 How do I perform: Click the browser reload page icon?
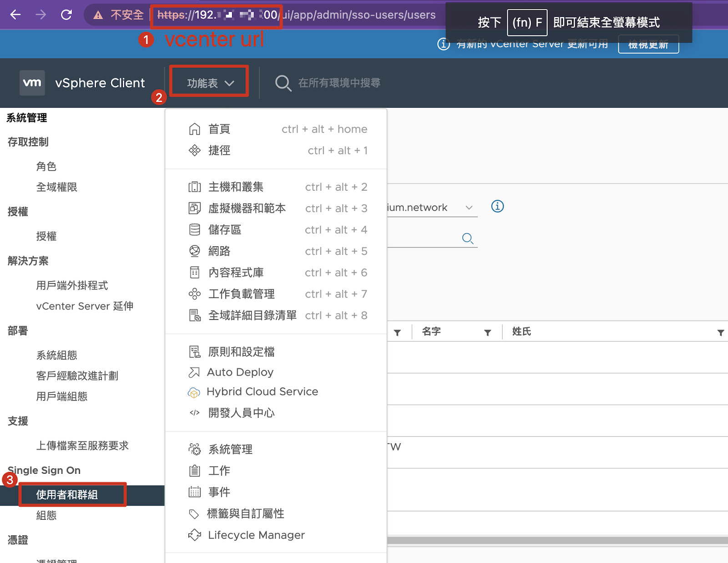pyautogui.click(x=66, y=15)
